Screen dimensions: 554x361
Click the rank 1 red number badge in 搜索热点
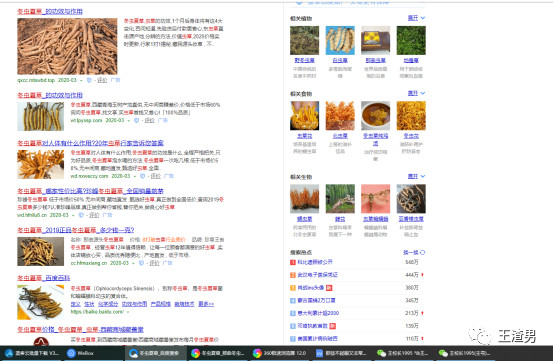[293, 262]
